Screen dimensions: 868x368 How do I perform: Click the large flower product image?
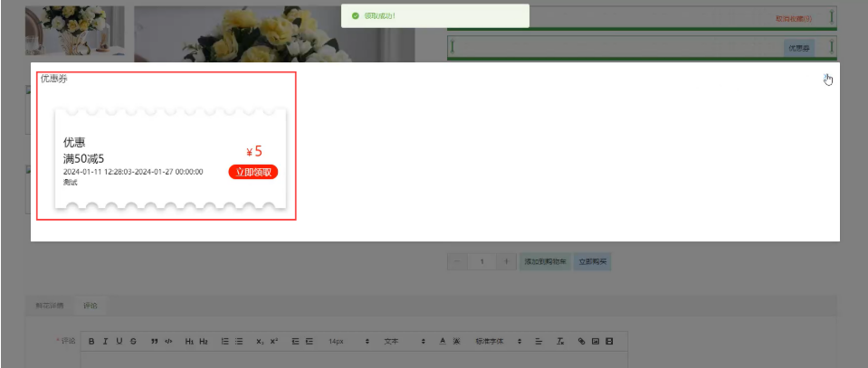pyautogui.click(x=274, y=34)
